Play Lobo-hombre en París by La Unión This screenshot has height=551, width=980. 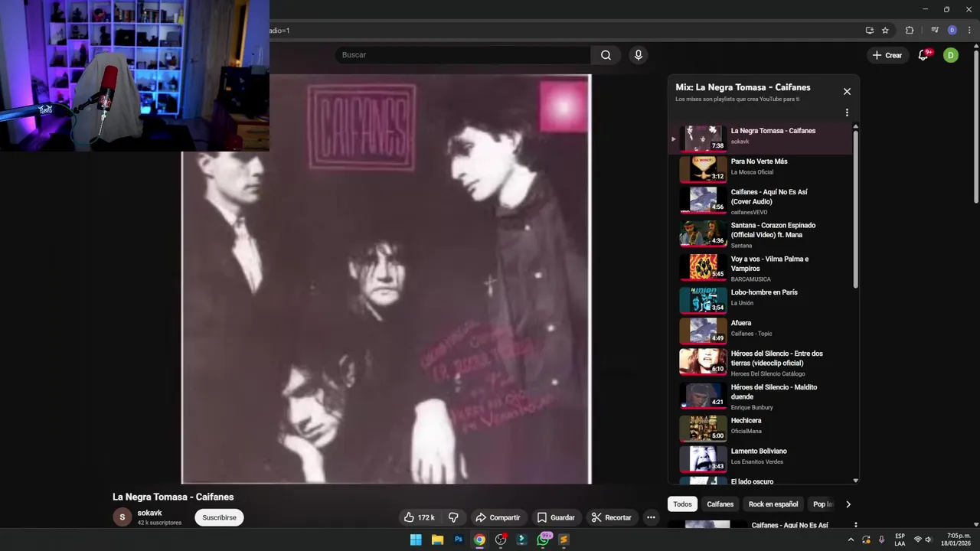pos(761,300)
